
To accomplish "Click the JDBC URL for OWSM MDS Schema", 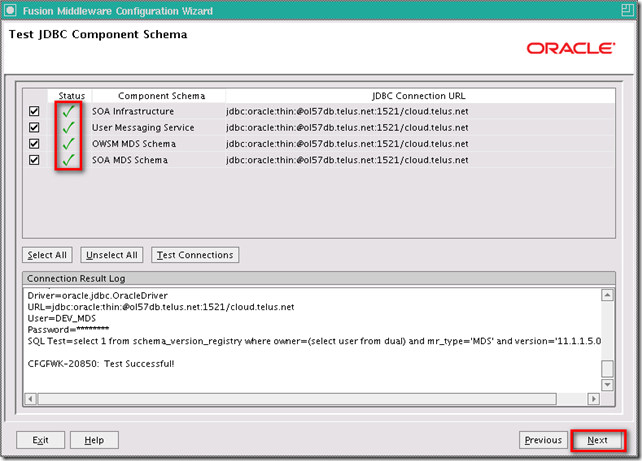I will 347,144.
